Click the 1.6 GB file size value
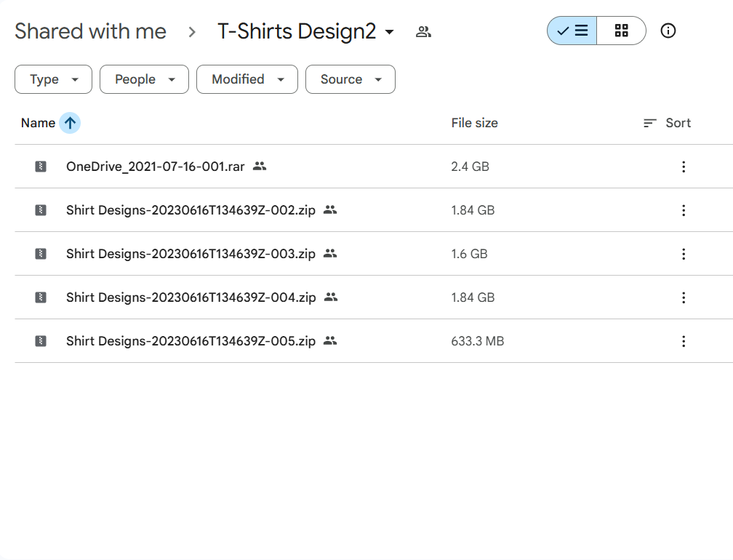The width and height of the screenshot is (733, 560). pos(469,254)
